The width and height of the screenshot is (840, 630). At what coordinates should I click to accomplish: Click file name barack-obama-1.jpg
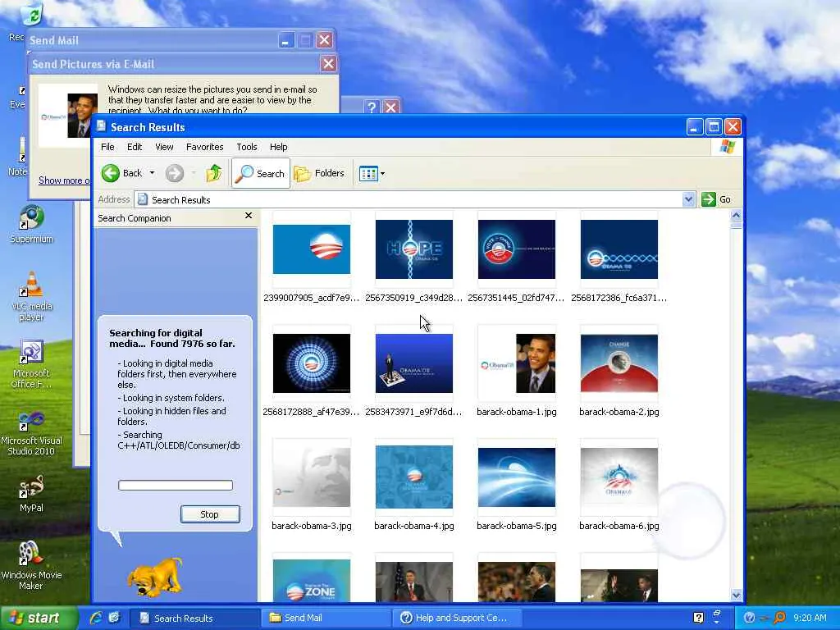(x=517, y=412)
